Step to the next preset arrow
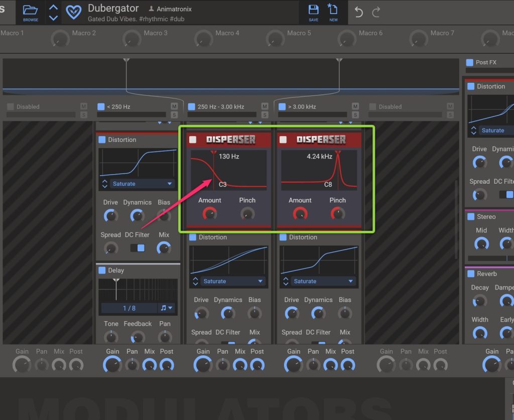The width and height of the screenshot is (514, 420). pos(53,18)
